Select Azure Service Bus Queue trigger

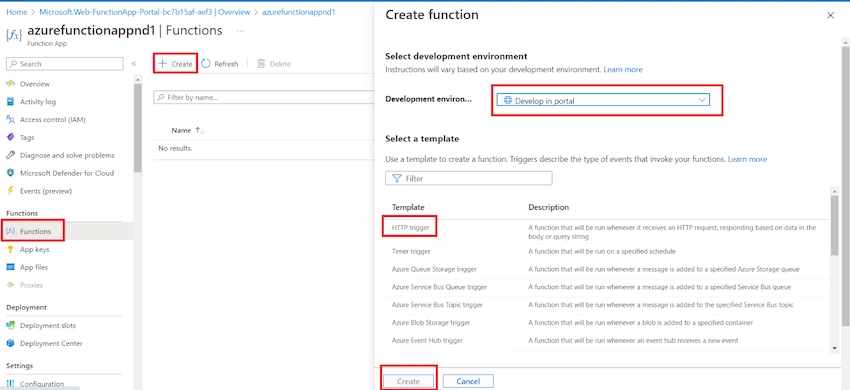coord(439,287)
